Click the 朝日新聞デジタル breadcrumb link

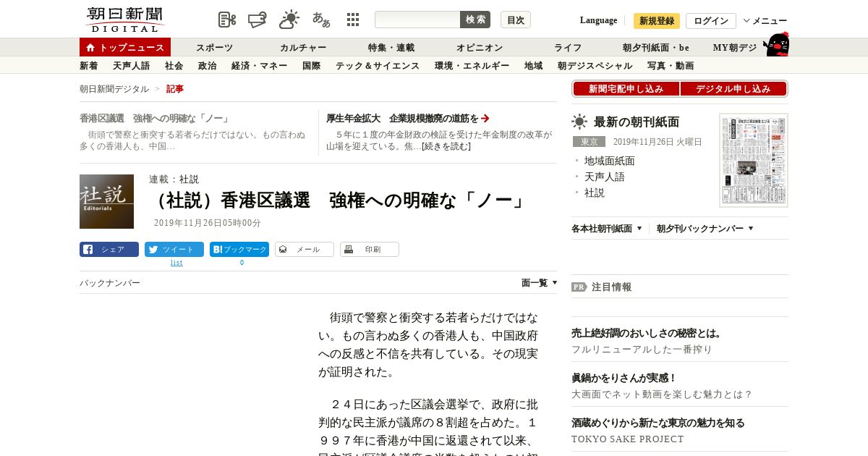coord(114,89)
